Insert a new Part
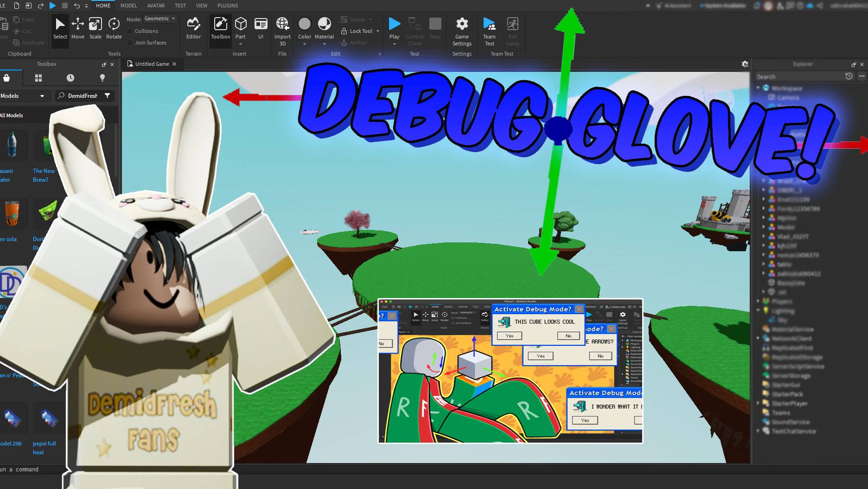 240,25
